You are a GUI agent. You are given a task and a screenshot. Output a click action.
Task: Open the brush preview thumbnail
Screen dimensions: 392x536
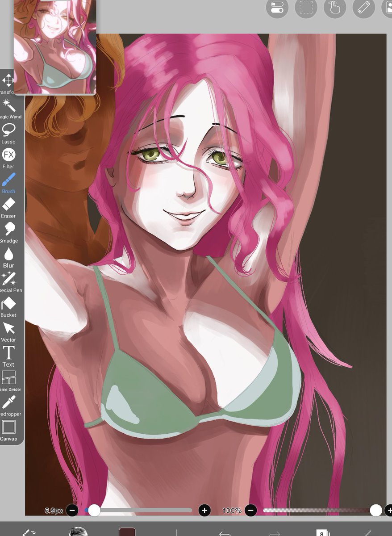coord(78,532)
